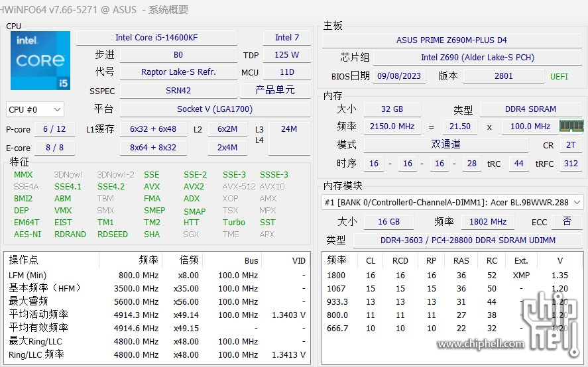Click the E-core count 8 / 8
Viewport: 588px width, 367px height.
click(x=54, y=148)
